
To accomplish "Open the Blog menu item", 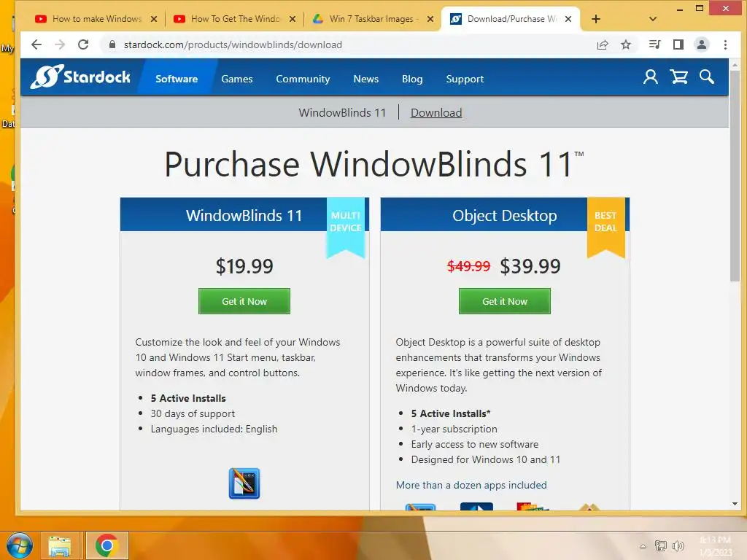I will (x=412, y=79).
